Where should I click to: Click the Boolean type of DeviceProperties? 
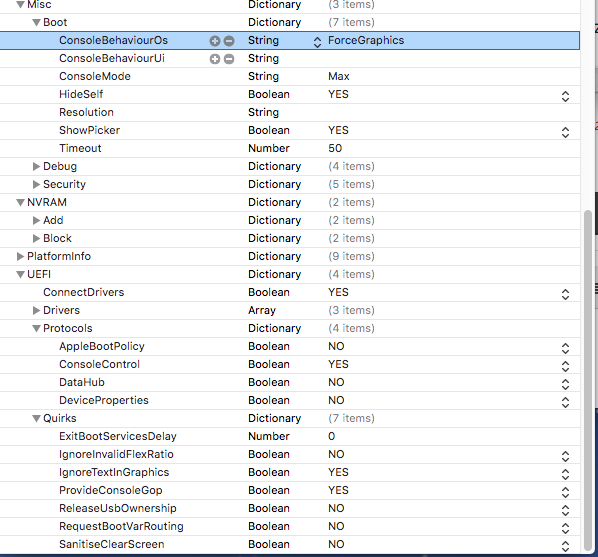click(x=269, y=401)
